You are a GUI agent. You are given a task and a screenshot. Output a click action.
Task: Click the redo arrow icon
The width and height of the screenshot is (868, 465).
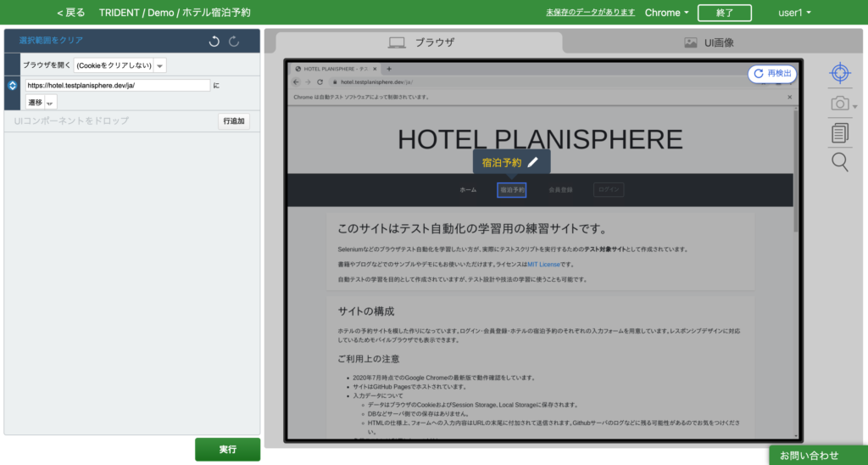tap(234, 41)
